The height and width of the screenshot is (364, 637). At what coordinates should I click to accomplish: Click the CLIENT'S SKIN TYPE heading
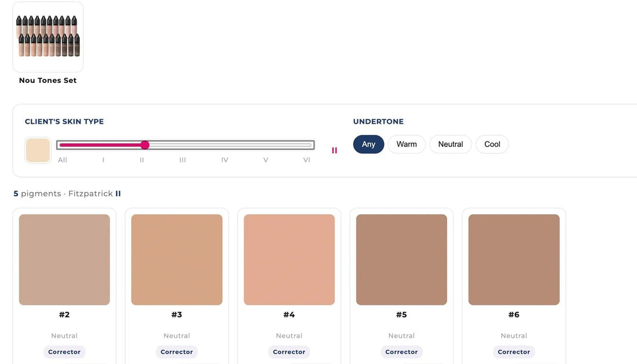pyautogui.click(x=64, y=122)
